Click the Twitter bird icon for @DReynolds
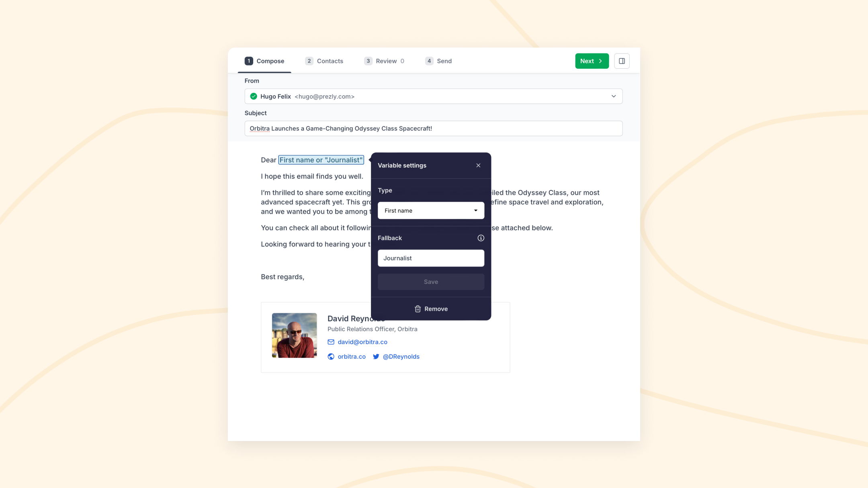 click(x=376, y=356)
